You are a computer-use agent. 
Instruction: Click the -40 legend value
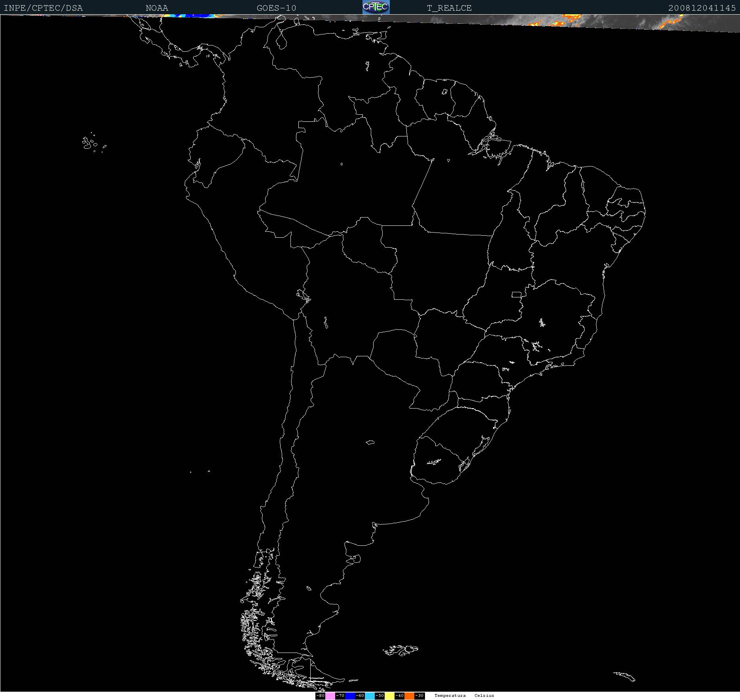pyautogui.click(x=400, y=696)
